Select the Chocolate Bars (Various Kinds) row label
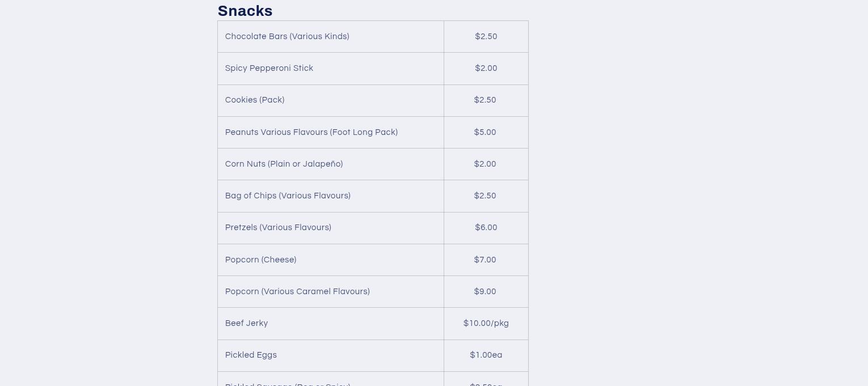The height and width of the screenshot is (386, 868). click(287, 36)
